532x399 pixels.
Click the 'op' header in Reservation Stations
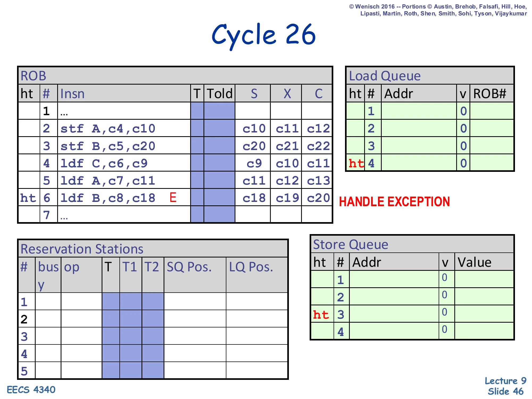[x=72, y=268]
